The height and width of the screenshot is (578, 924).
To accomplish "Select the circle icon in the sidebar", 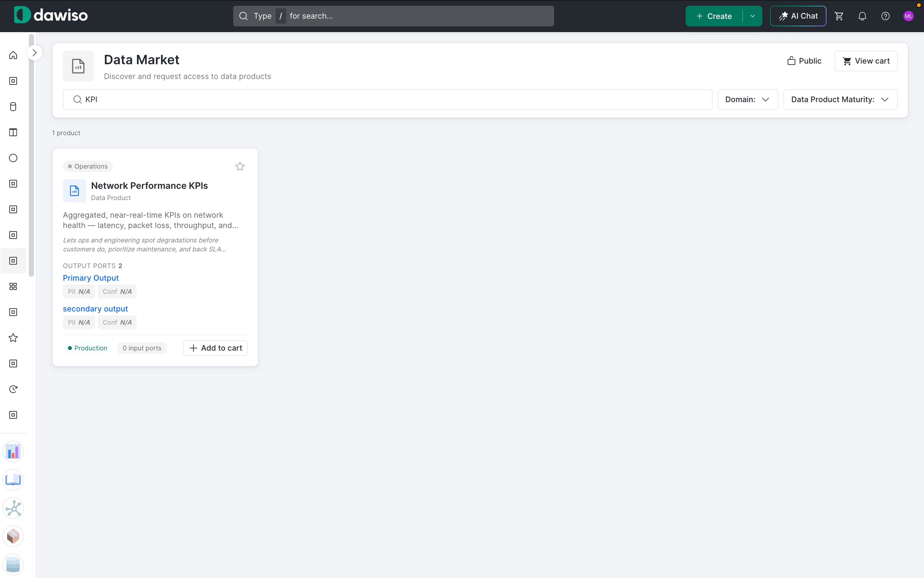I will tap(13, 158).
